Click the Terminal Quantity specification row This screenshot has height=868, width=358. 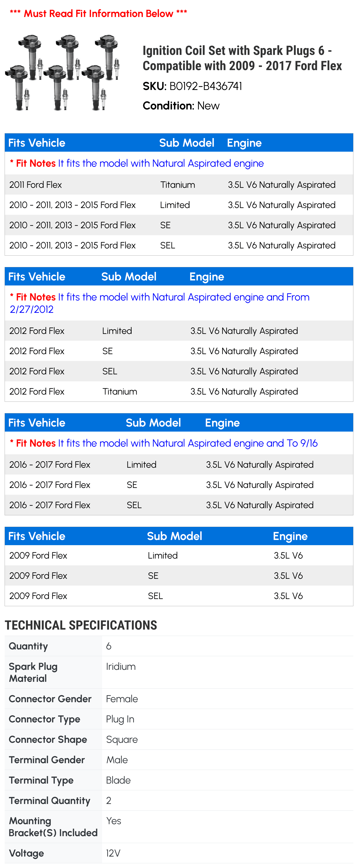pyautogui.click(x=179, y=800)
